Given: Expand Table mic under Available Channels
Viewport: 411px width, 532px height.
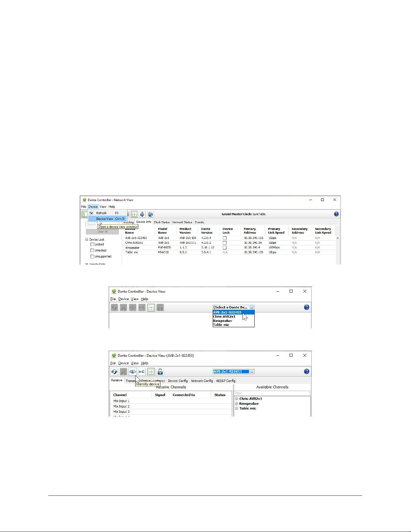Looking at the screenshot, I should [x=237, y=408].
